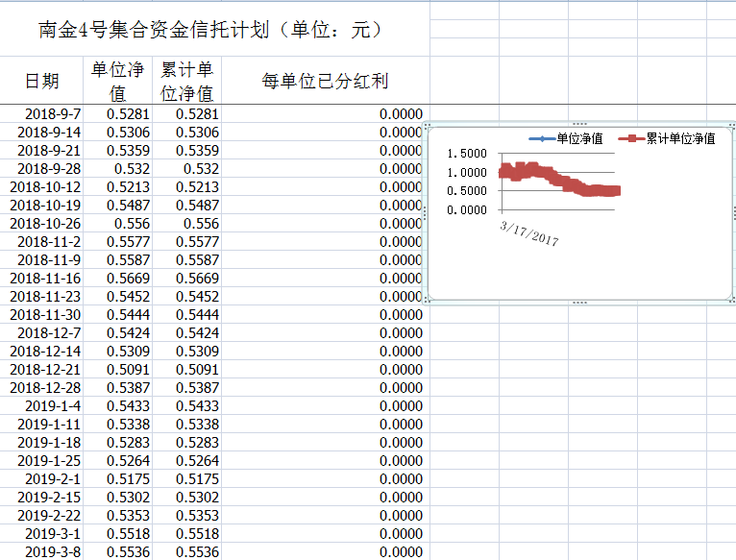Select the date cell 2018-11-30

pyautogui.click(x=41, y=314)
